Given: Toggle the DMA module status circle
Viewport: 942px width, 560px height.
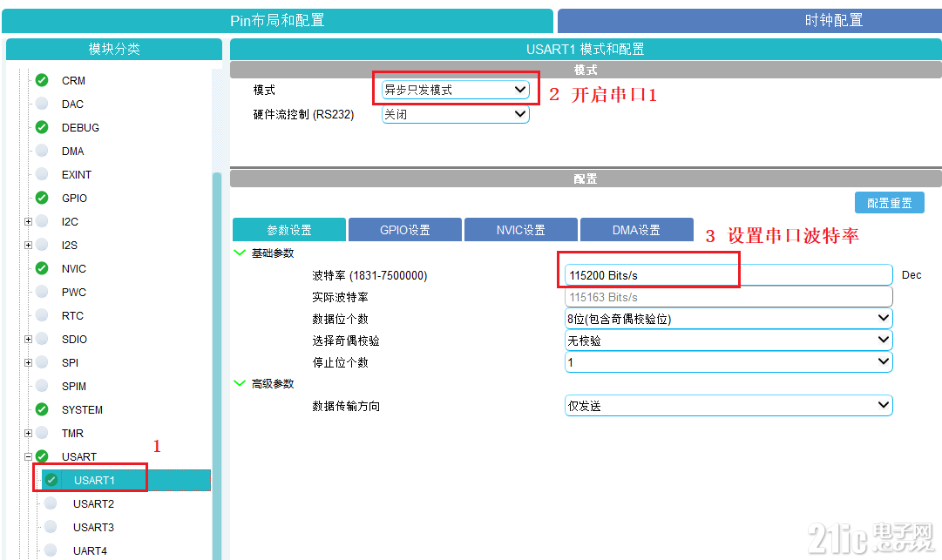Looking at the screenshot, I should pos(42,151).
